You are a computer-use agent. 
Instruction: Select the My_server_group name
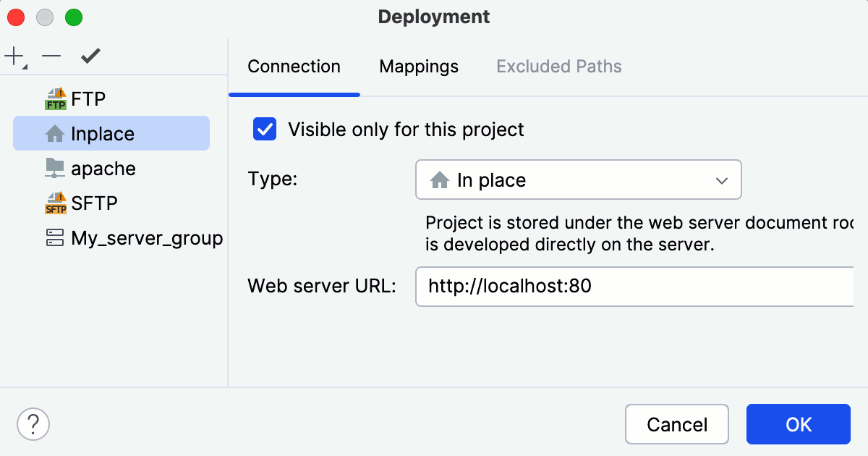pyautogui.click(x=147, y=238)
